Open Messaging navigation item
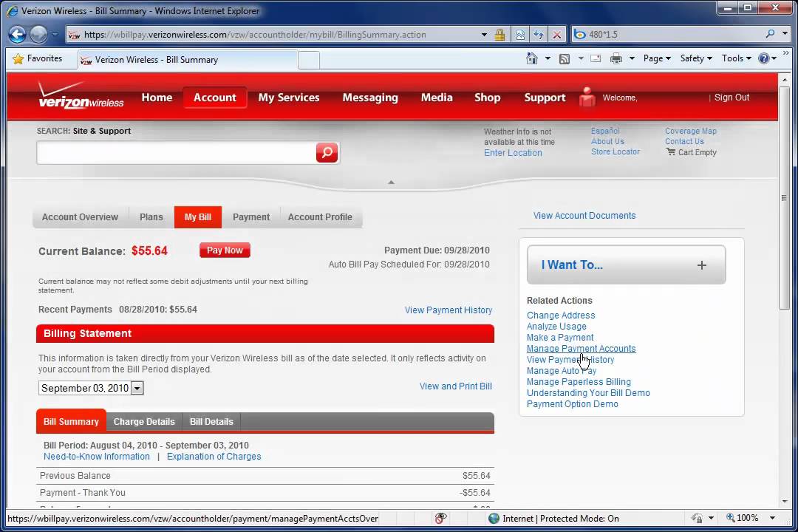798x532 pixels. coord(370,98)
